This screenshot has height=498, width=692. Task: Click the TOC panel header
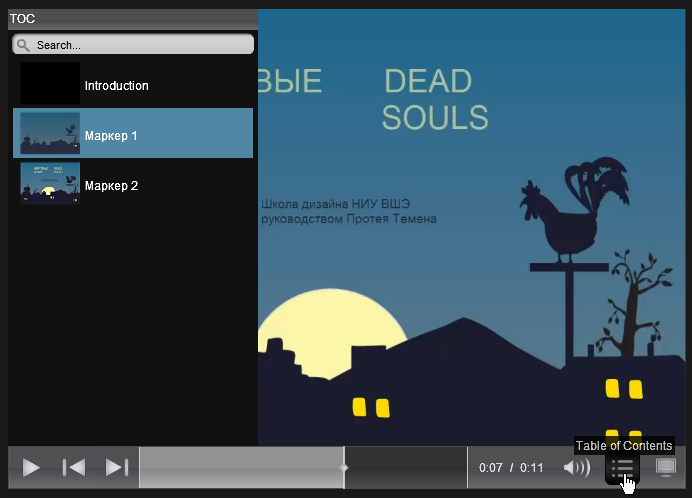[133, 19]
